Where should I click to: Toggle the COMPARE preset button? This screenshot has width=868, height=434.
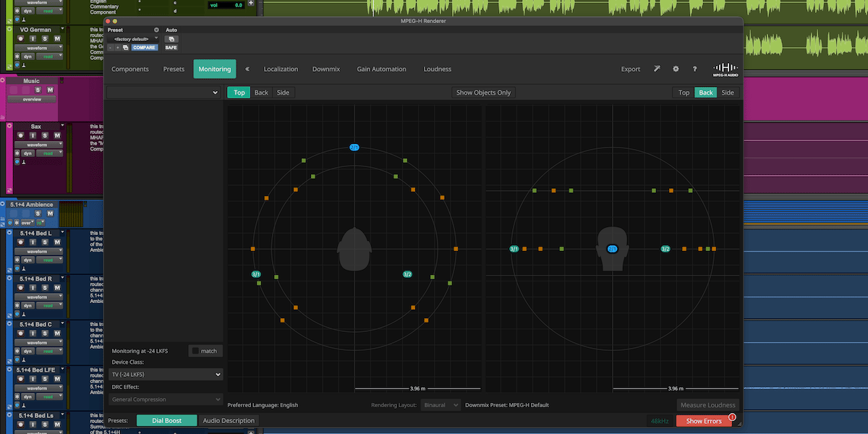pyautogui.click(x=144, y=48)
